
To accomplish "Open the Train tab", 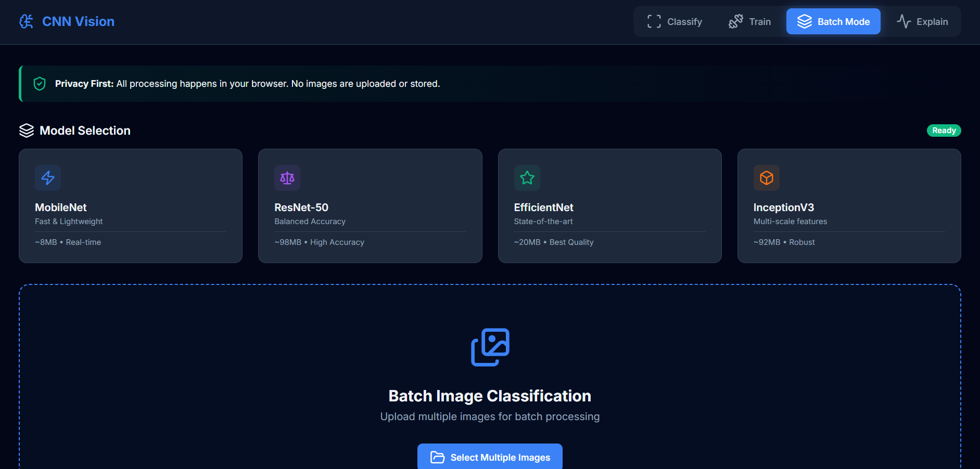I will pyautogui.click(x=749, y=21).
